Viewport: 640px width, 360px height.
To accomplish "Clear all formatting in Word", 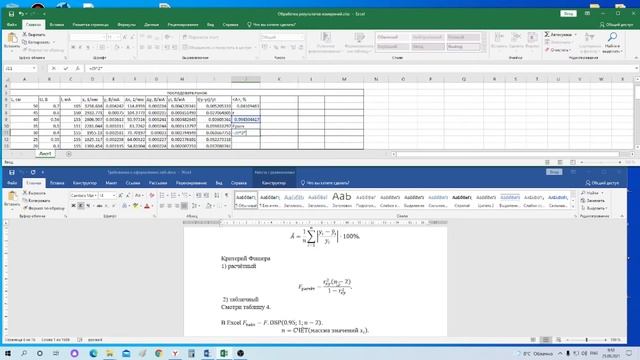I will tap(151, 196).
